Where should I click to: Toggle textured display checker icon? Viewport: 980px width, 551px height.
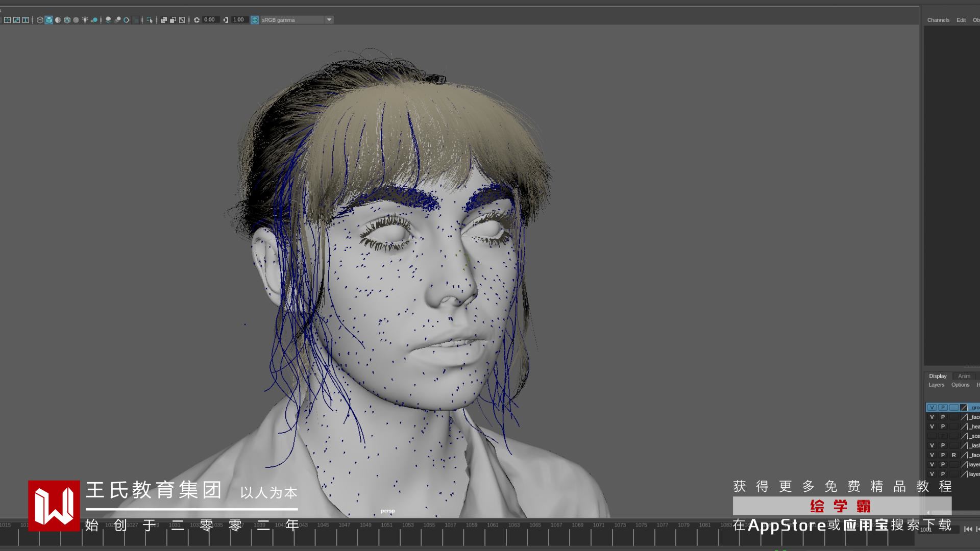[x=76, y=20]
